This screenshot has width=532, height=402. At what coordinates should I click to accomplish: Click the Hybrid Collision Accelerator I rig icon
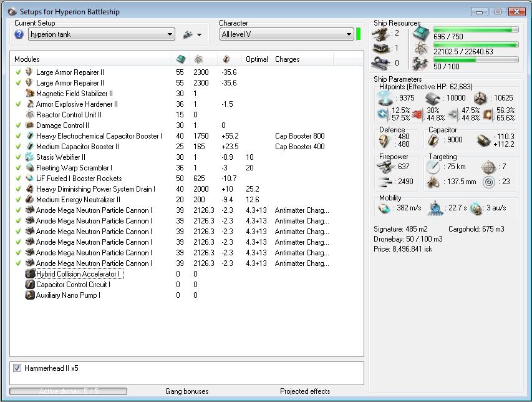point(30,273)
